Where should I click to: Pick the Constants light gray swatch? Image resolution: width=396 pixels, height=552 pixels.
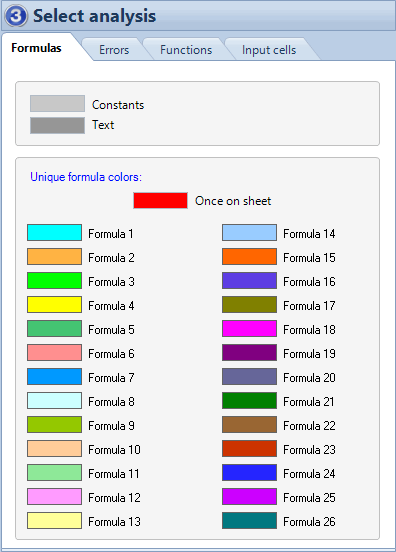[57, 104]
